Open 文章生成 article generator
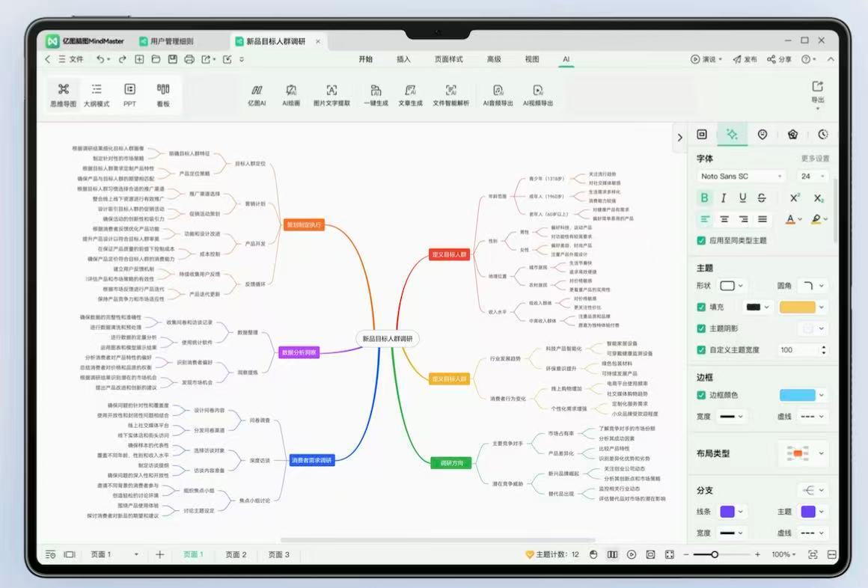The image size is (868, 588). tap(410, 95)
